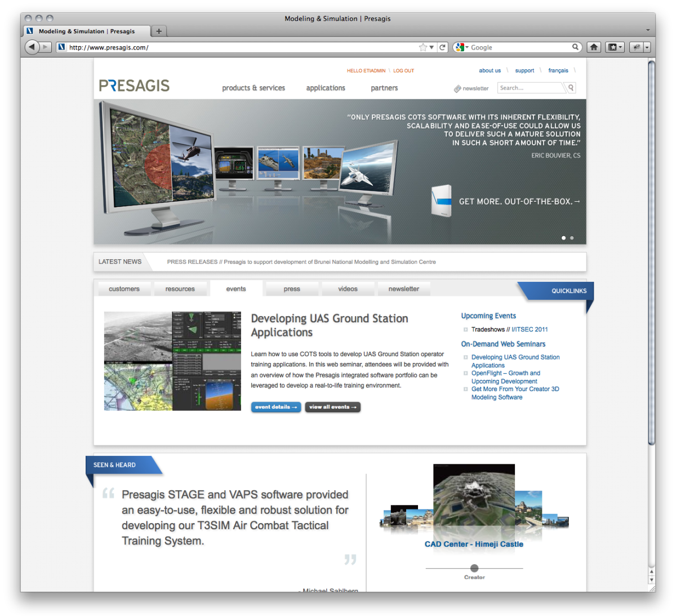Screen dimensions: 676x616
Task: Click the event details button
Action: pyautogui.click(x=276, y=407)
